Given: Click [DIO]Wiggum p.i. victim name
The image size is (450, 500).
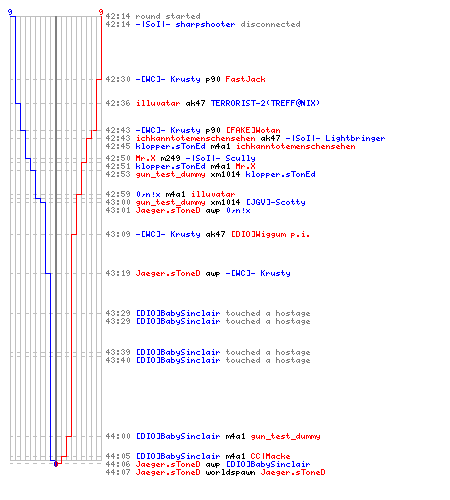Looking at the screenshot, I should (270, 234).
